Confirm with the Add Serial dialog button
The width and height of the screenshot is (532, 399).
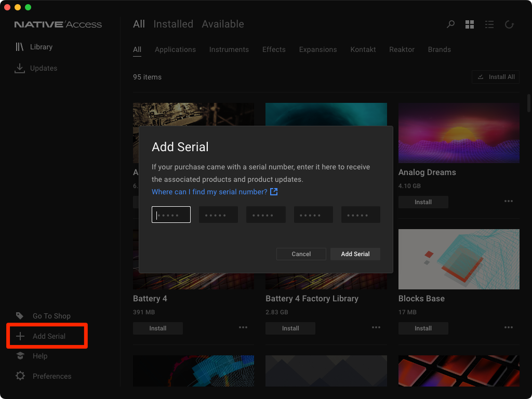click(x=355, y=254)
